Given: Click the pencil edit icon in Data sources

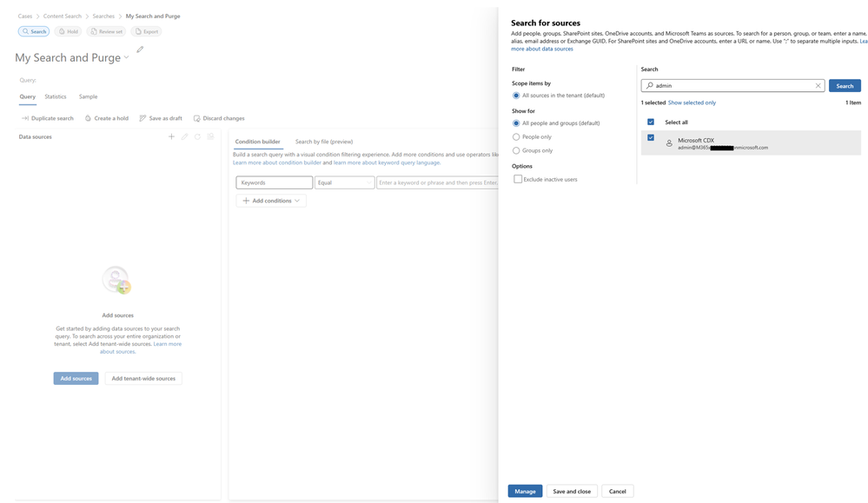Looking at the screenshot, I should click(x=184, y=136).
